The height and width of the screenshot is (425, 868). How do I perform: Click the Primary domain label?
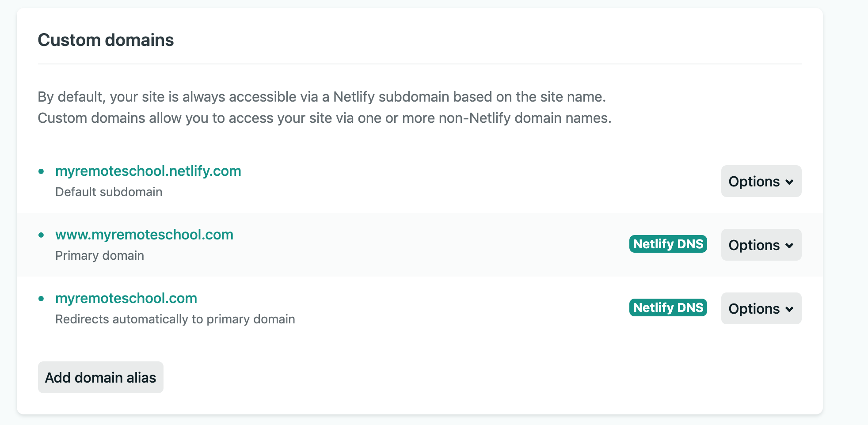(99, 256)
